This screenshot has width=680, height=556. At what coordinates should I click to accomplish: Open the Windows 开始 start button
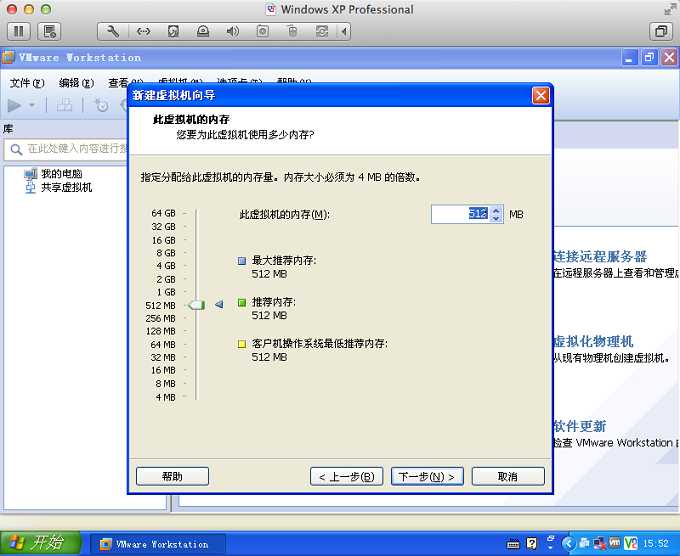(x=41, y=543)
